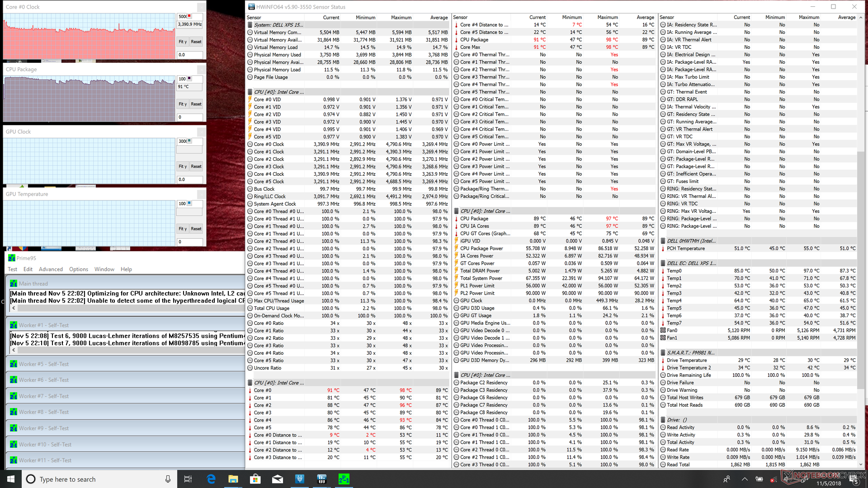Click the purple color swatch on the CPU Package graph
Viewport: 868px width, 488px height.
tap(189, 79)
